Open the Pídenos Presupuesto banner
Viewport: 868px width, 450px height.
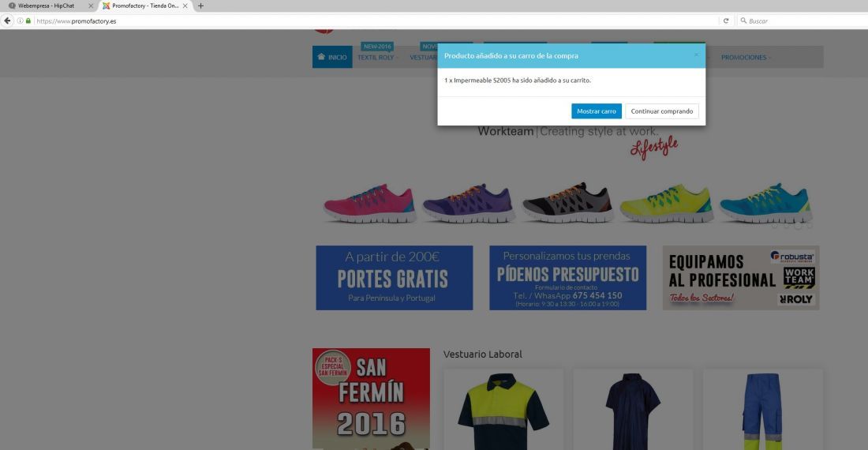(567, 278)
